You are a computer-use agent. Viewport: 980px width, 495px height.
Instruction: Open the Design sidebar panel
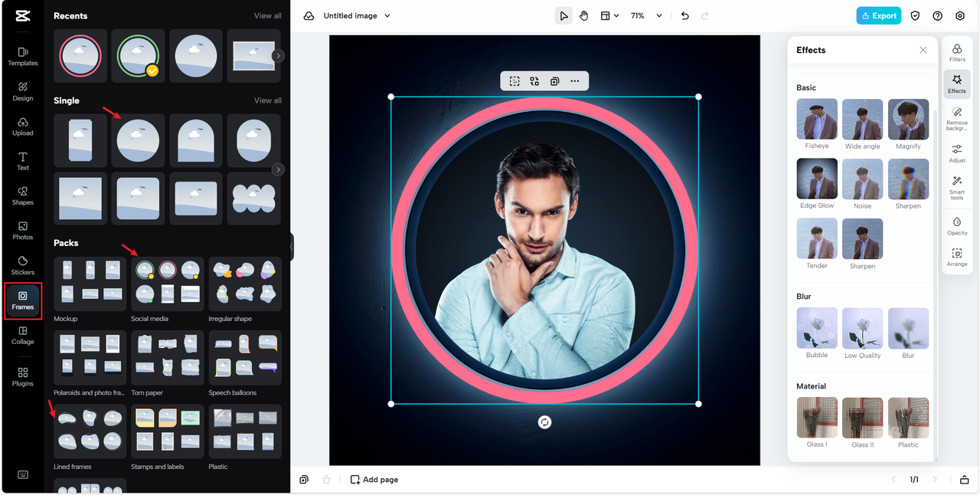pyautogui.click(x=23, y=91)
